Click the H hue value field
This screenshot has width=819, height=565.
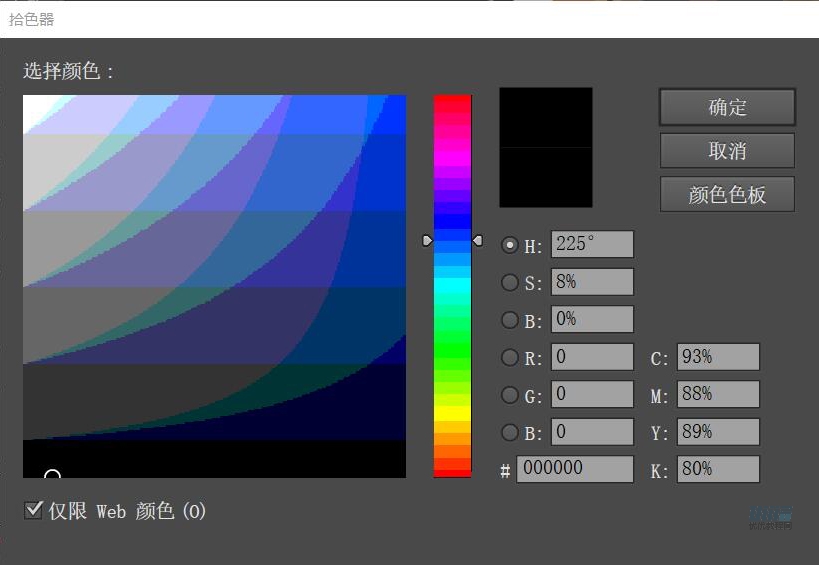(591, 245)
